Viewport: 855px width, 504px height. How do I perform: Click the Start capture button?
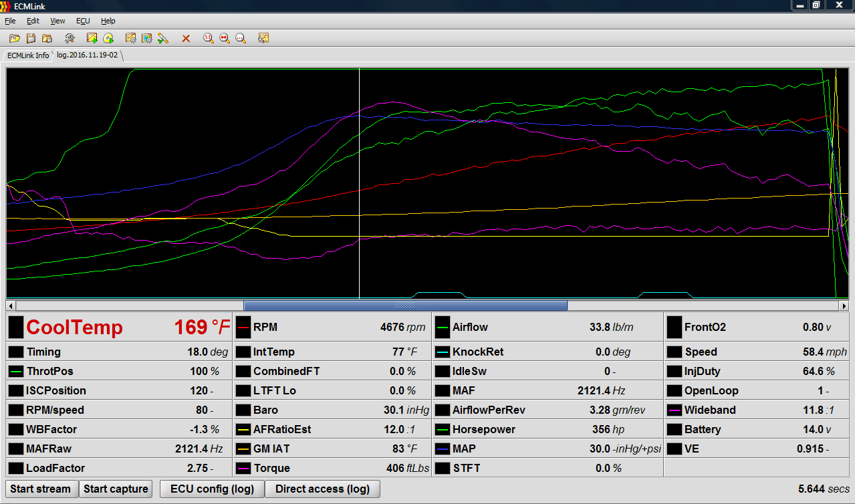click(116, 489)
